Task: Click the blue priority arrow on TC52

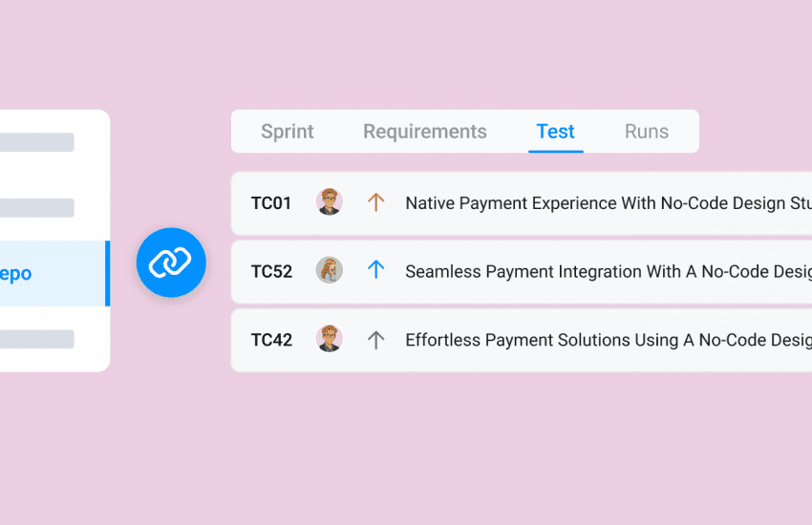Action: point(375,270)
